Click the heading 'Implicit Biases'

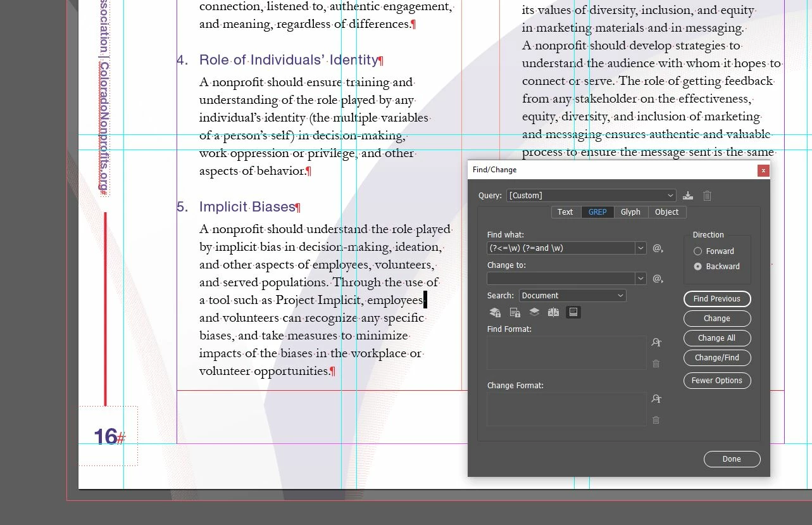247,207
